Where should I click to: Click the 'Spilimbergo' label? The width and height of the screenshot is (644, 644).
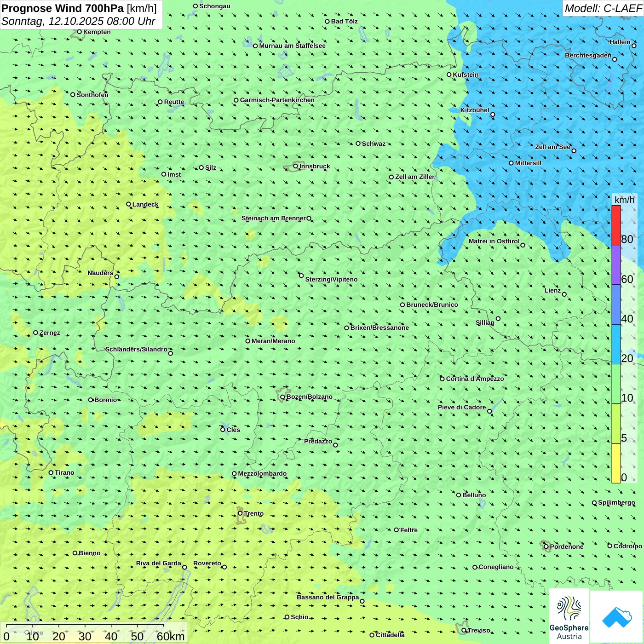point(616,502)
